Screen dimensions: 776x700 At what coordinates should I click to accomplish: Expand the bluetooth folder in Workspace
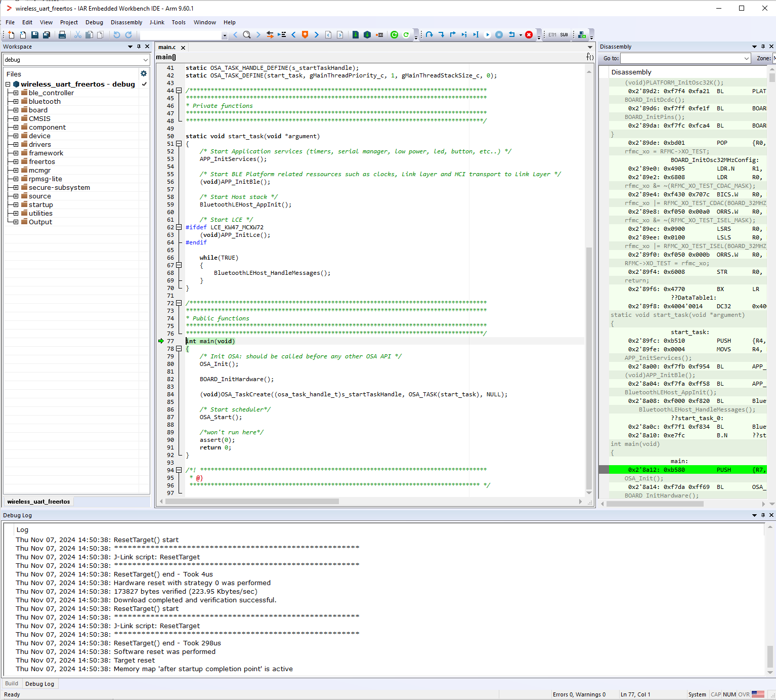pyautogui.click(x=15, y=101)
